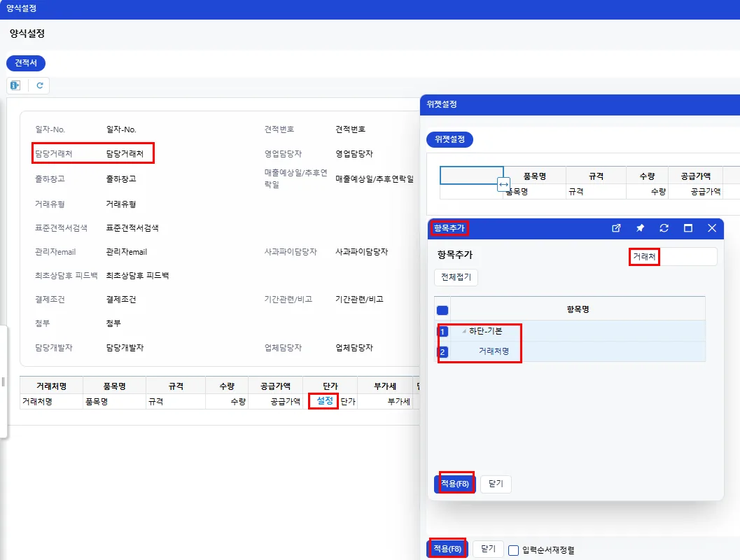This screenshot has width=740, height=560.
Task: Click the search field containing 거래처
Action: click(673, 257)
